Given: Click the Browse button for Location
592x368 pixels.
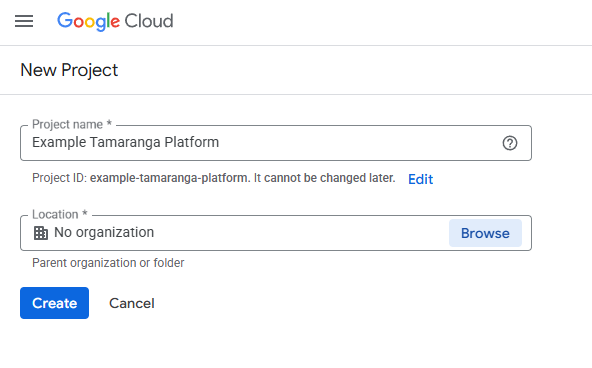Looking at the screenshot, I should pos(485,233).
